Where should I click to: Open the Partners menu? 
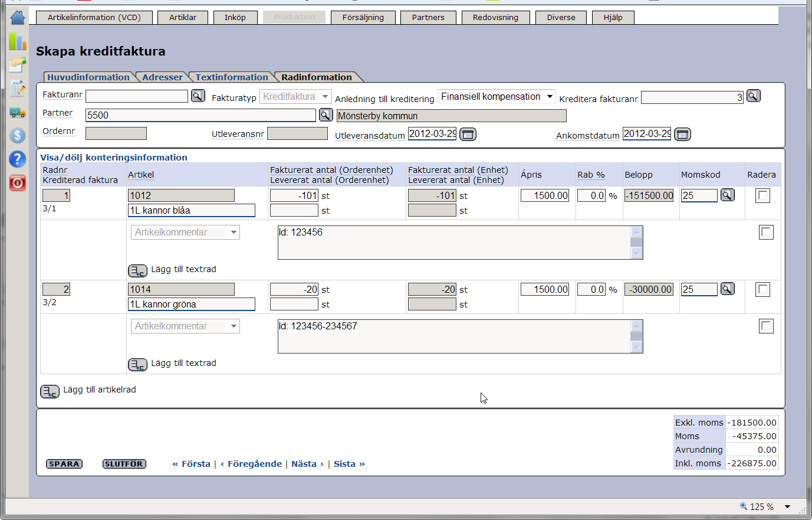point(428,17)
